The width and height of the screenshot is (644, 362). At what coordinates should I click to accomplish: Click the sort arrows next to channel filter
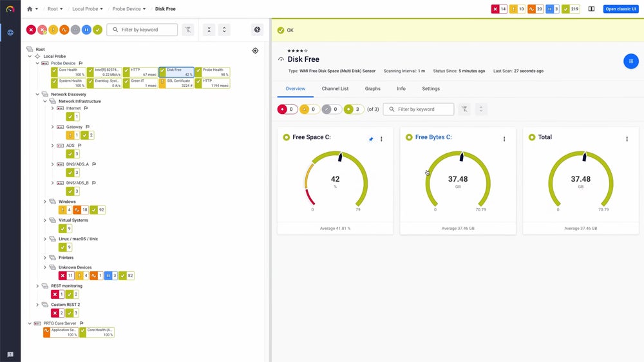(x=481, y=109)
